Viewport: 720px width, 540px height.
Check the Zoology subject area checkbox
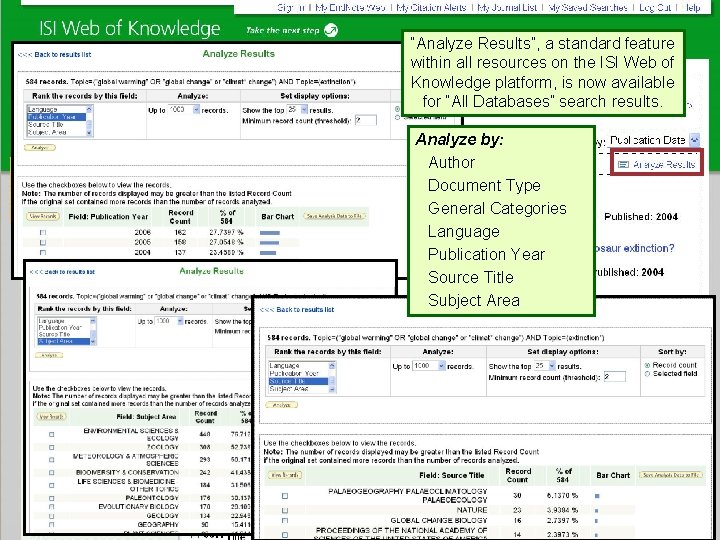51,447
